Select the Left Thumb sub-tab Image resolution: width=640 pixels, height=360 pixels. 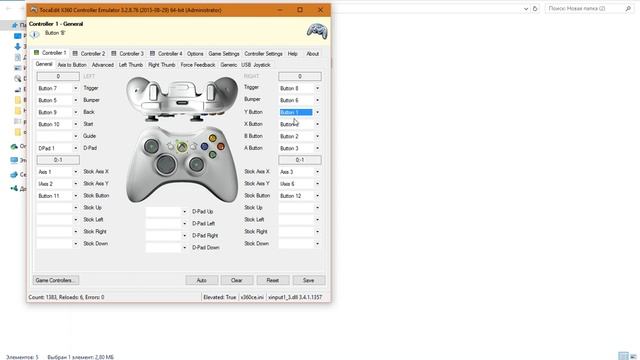click(131, 65)
